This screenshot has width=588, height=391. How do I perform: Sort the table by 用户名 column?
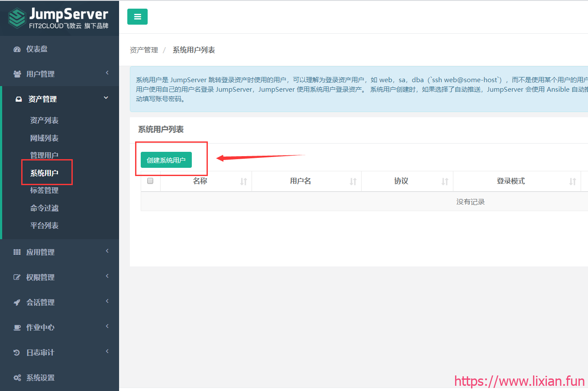300,181
